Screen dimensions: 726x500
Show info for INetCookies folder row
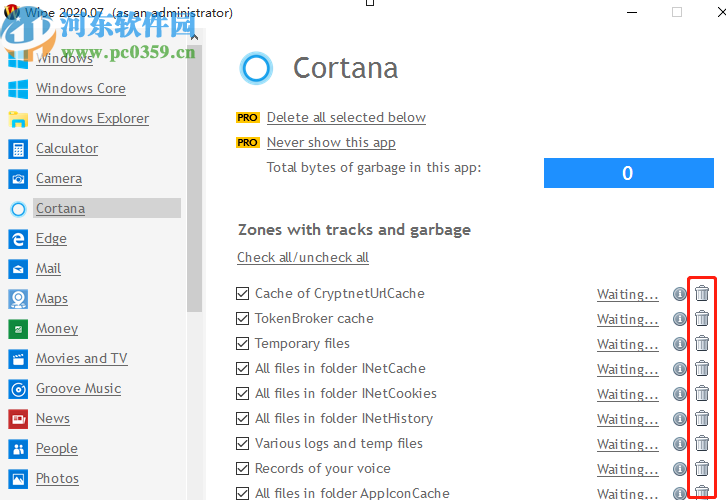tap(679, 394)
